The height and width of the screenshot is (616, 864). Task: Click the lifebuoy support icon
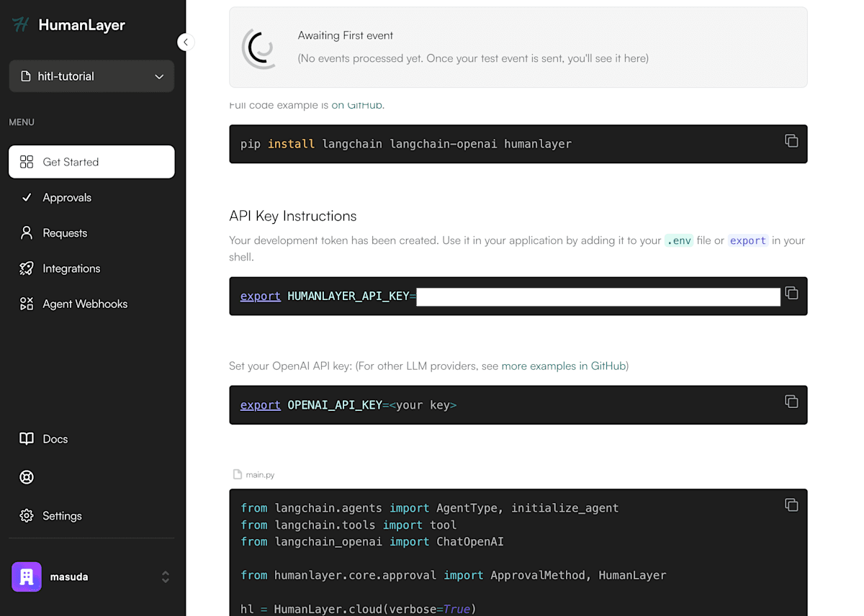27,477
